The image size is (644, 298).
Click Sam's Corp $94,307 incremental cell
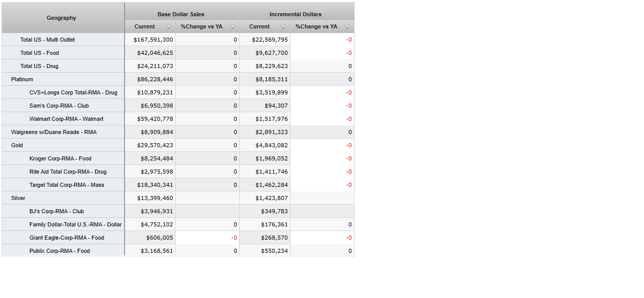pos(276,106)
